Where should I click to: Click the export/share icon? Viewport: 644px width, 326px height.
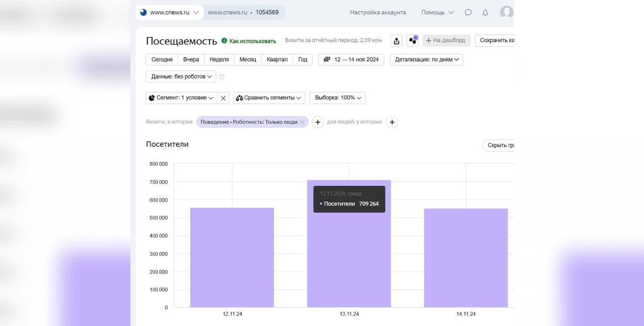(396, 41)
